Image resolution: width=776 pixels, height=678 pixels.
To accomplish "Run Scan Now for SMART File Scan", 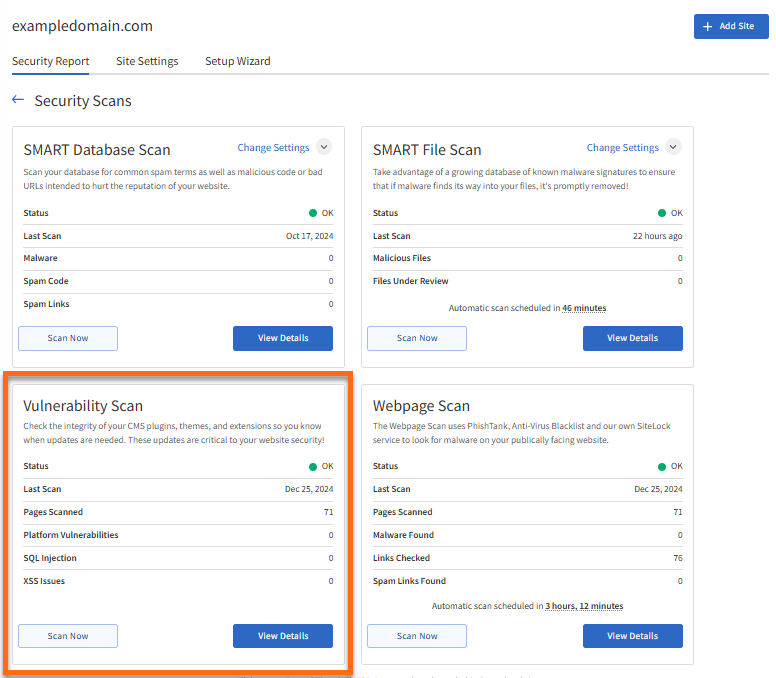I will pos(417,338).
